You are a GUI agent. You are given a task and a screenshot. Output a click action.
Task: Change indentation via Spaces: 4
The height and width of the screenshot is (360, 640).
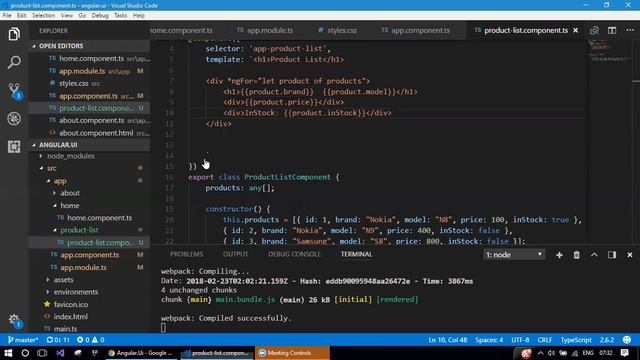489,340
